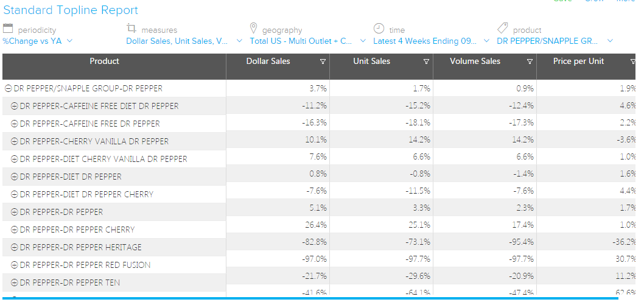
Task: Click the Price per Unit column header
Action: pyautogui.click(x=578, y=61)
